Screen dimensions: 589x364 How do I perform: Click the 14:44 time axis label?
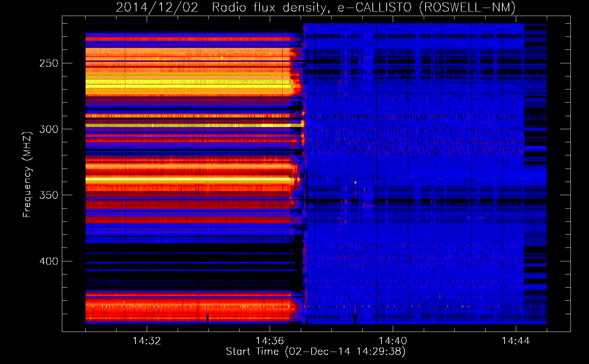pyautogui.click(x=516, y=341)
